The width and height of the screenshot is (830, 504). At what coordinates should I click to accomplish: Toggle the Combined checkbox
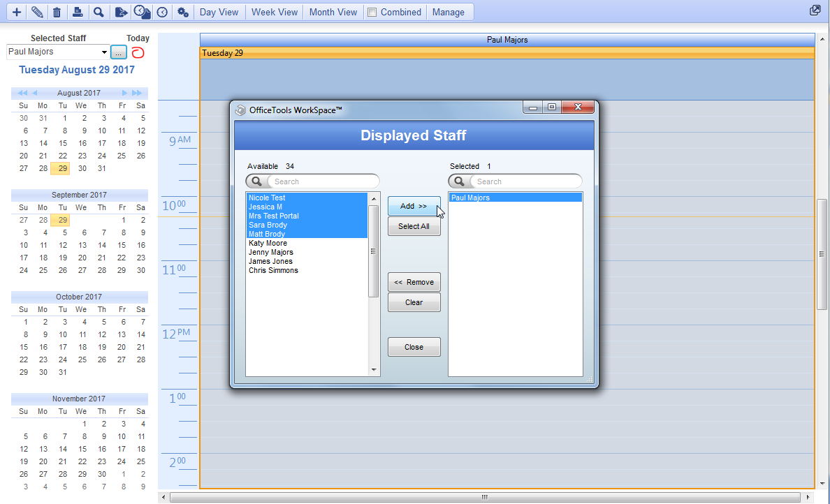click(x=372, y=12)
